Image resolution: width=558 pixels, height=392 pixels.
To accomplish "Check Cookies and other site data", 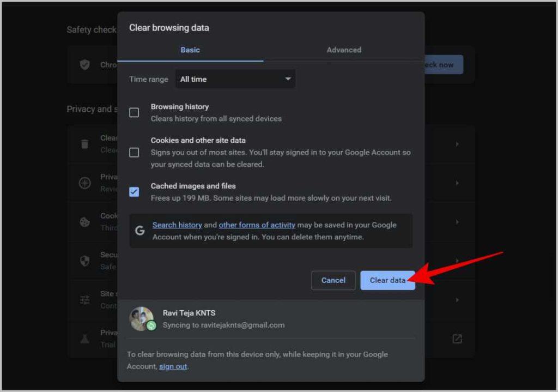I will 134,153.
